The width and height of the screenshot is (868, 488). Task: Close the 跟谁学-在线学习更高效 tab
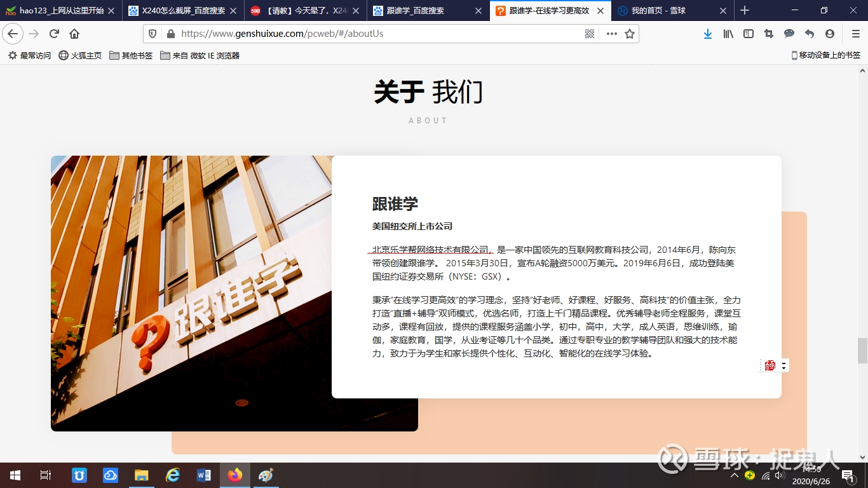[x=600, y=11]
